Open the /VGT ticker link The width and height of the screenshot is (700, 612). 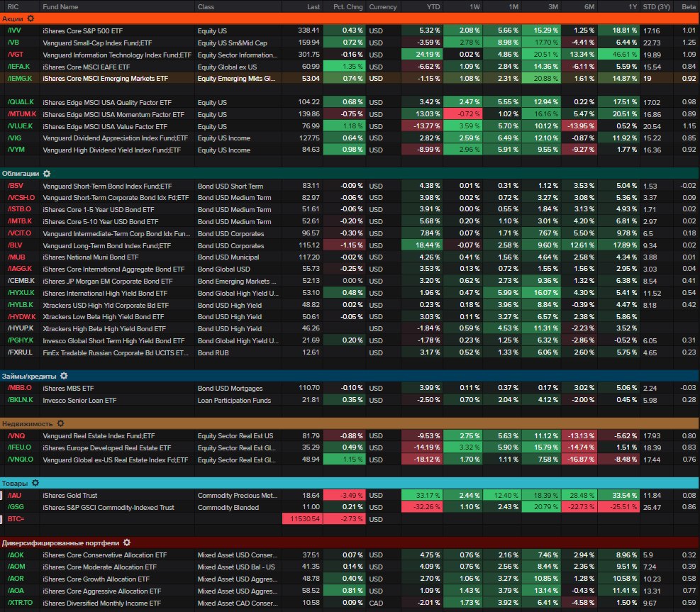point(15,55)
